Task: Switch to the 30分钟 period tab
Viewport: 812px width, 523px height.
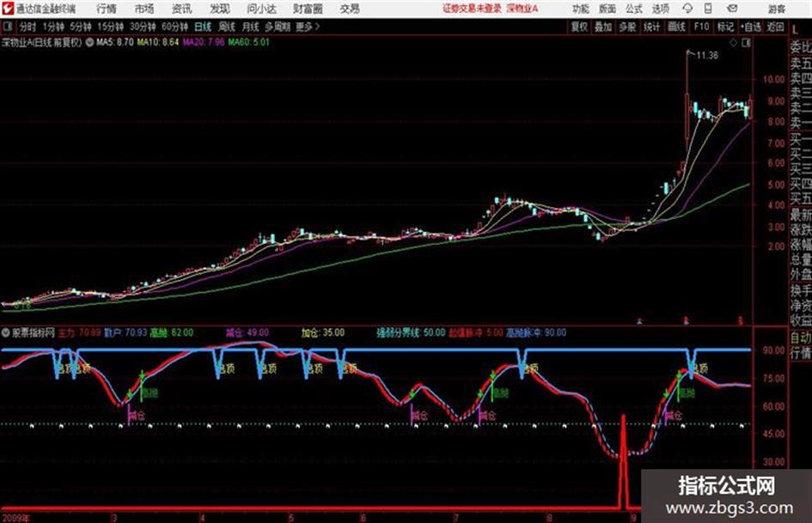Action: click(x=143, y=27)
